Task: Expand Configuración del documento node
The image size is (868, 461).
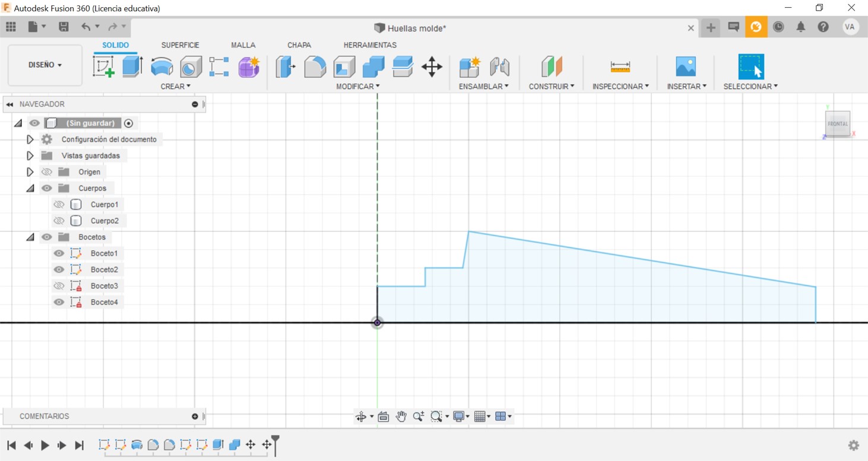Action: tap(30, 139)
